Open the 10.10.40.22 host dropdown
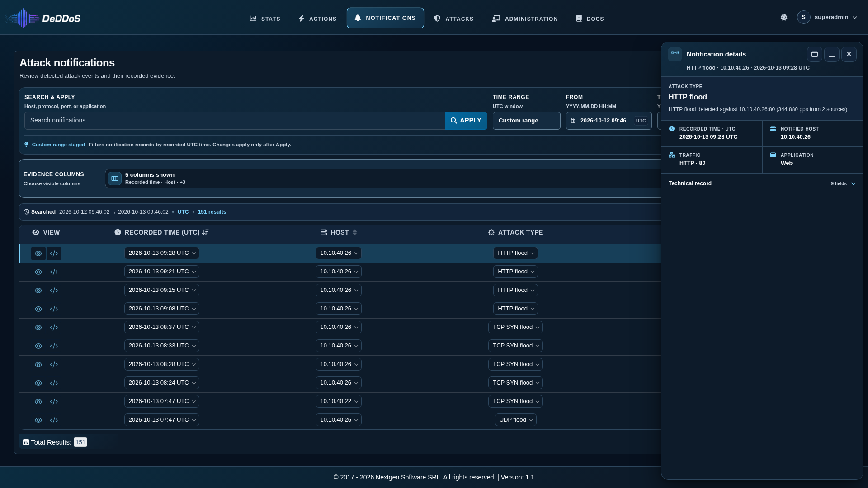Viewport: 868px width, 488px height. (339, 401)
